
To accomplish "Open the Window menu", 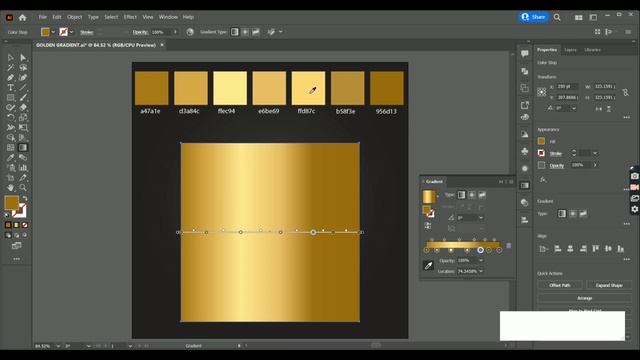I will click(x=168, y=17).
